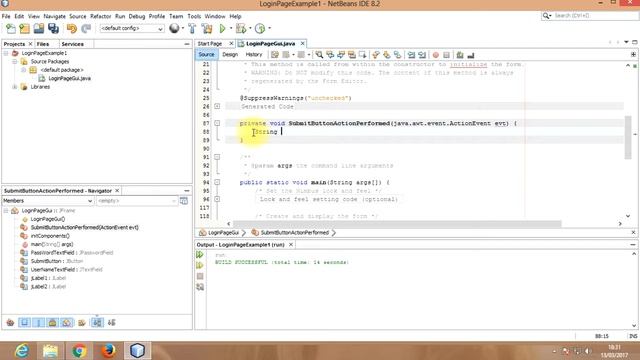Click the editor Find Selection magnifier icon
The image size is (640, 360).
click(319, 55)
